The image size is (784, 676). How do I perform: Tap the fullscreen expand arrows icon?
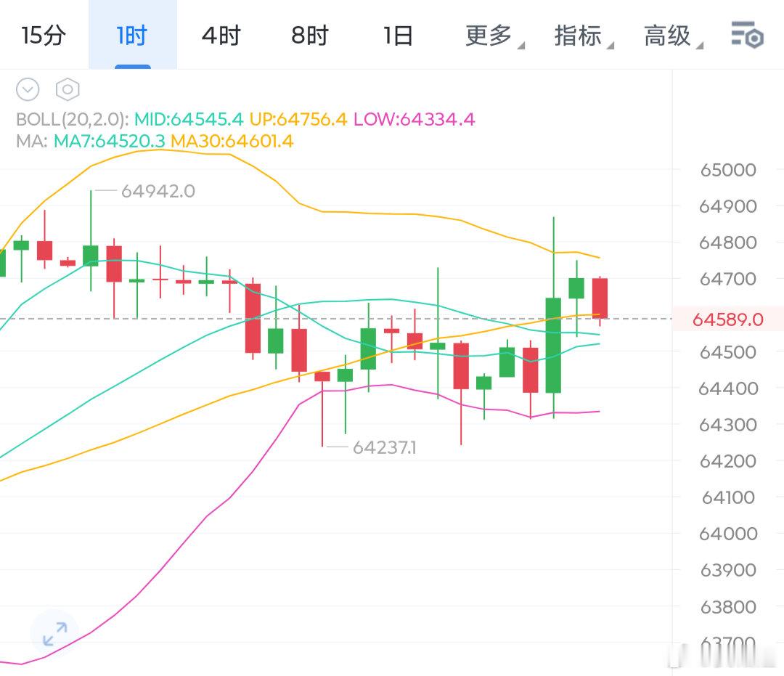click(x=55, y=633)
